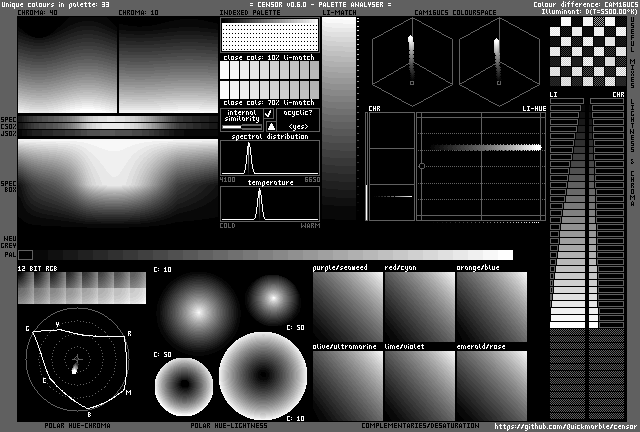Click the circle marker on LI-HUE graph

(422, 165)
